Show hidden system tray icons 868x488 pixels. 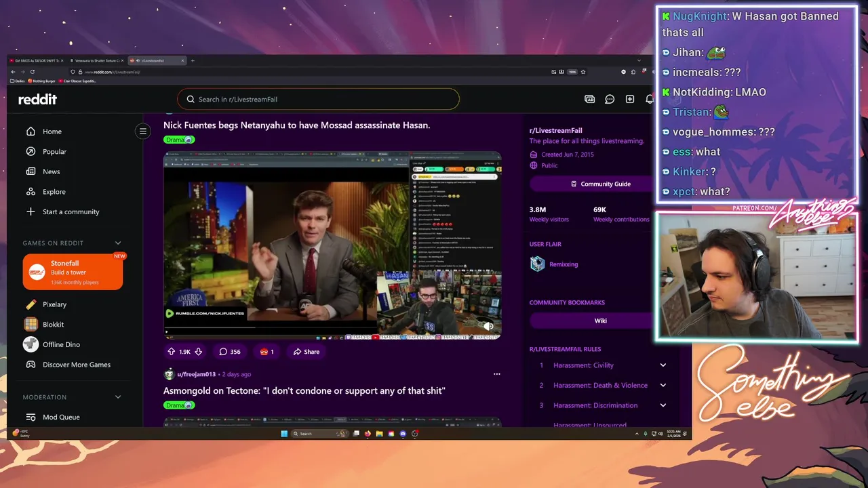coord(637,434)
